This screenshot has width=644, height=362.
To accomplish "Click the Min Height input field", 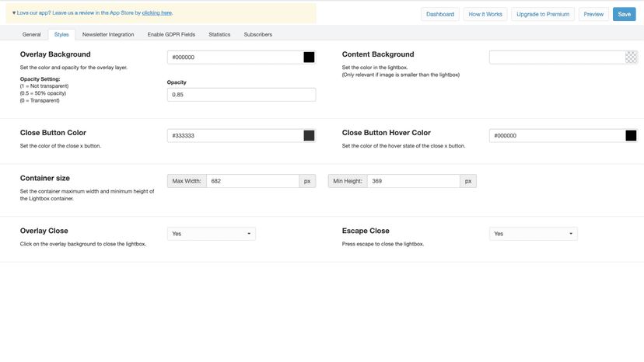I will (413, 181).
